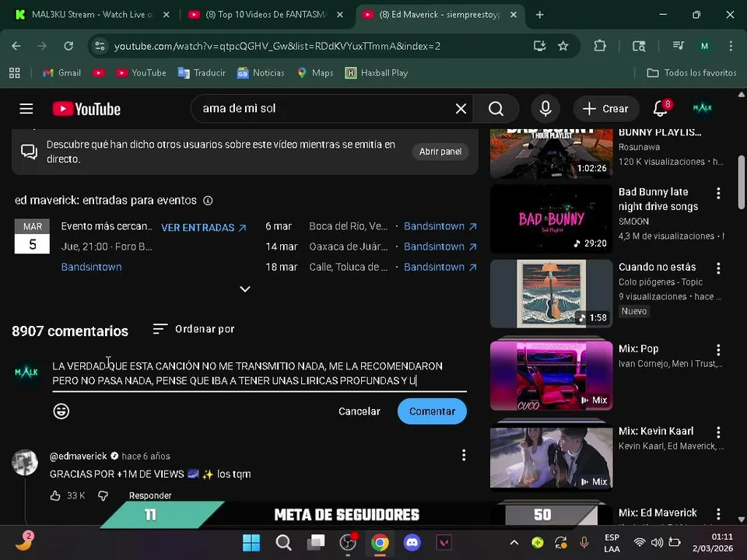Open Noticias bookmark
Screen dimensions: 747x560
[x=261, y=73]
